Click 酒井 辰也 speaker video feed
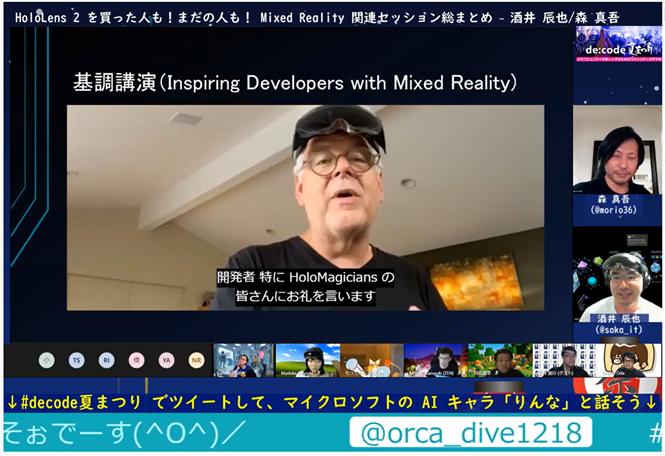Image resolution: width=665 pixels, height=456 pixels. click(617, 276)
